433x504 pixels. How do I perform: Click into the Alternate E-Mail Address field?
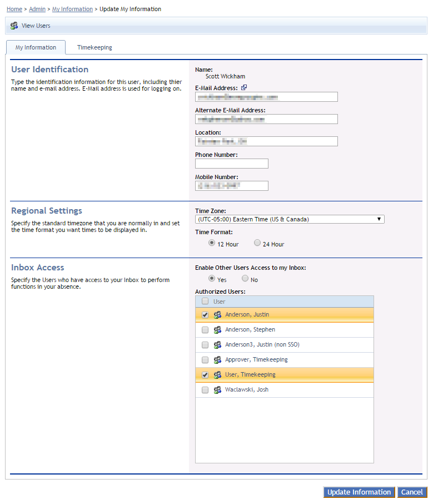pyautogui.click(x=266, y=119)
